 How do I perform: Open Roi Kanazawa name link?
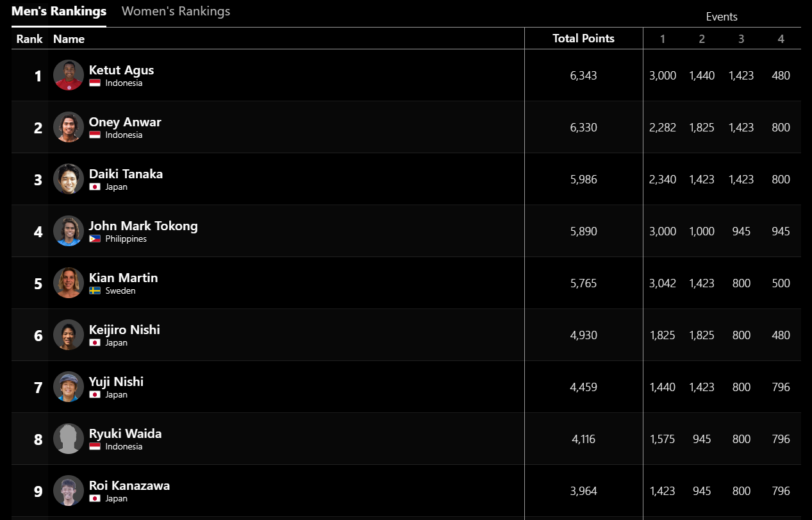pos(129,485)
